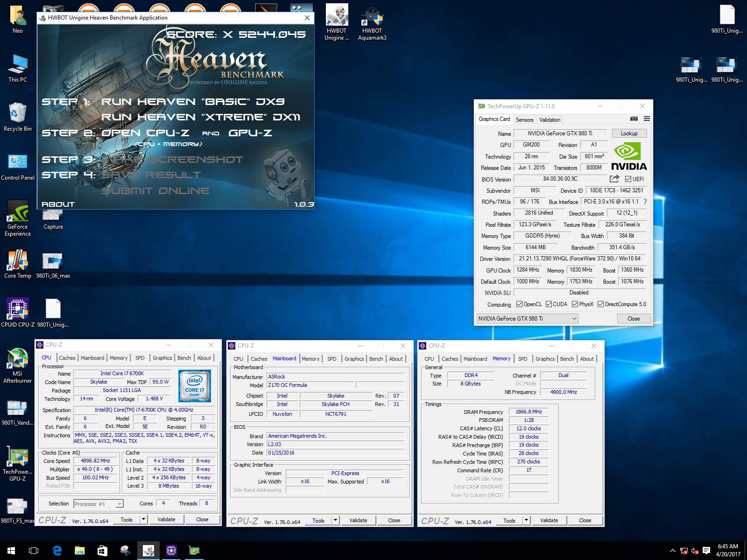
Task: Open the Processor #1 selection dropdown
Action: (x=98, y=504)
